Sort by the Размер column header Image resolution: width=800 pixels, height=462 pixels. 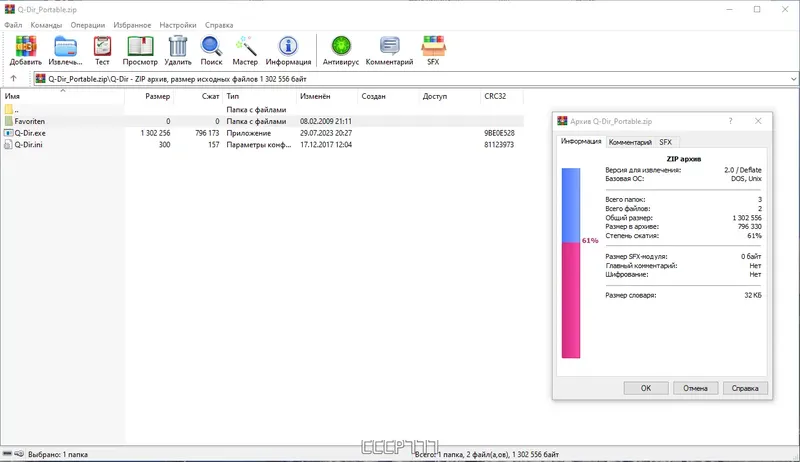click(149, 96)
